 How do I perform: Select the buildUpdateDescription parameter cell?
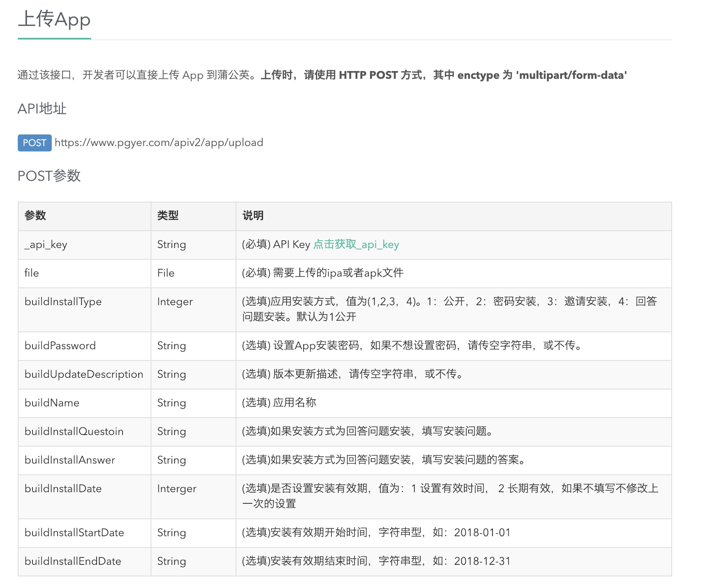tap(85, 375)
